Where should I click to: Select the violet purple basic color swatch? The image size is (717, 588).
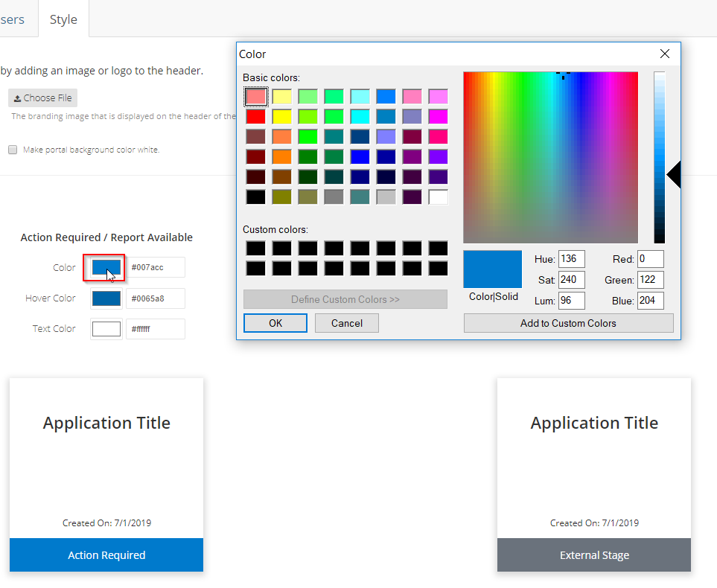point(438,157)
